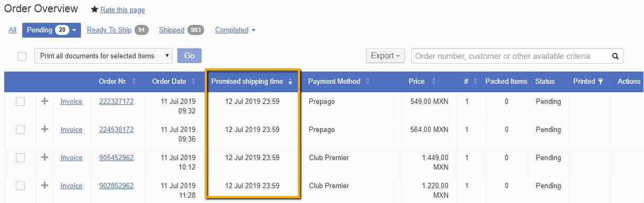
Task: Expand order 905452962 with plus icon
Action: click(x=45, y=157)
